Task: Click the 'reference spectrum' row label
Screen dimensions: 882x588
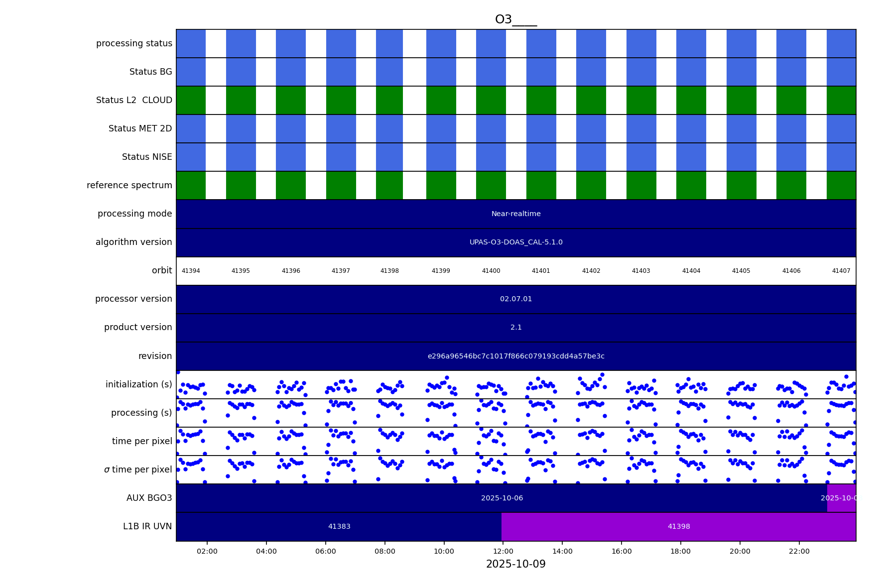Action: (129, 186)
